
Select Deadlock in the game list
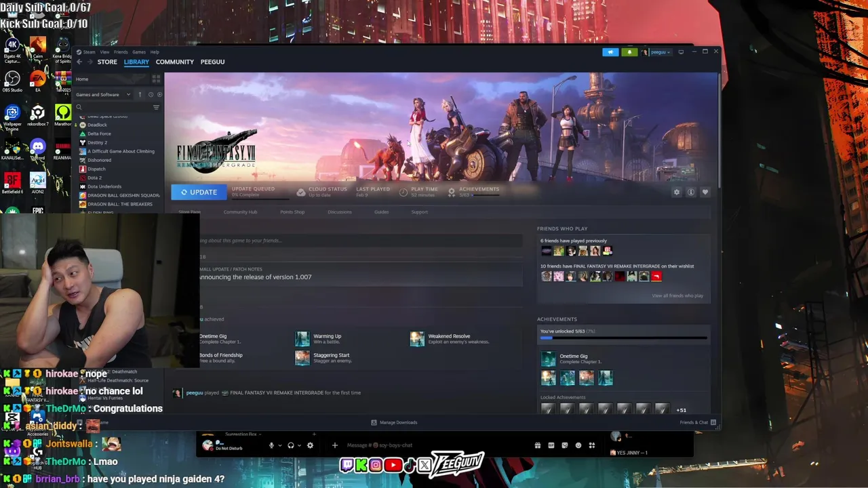(97, 125)
